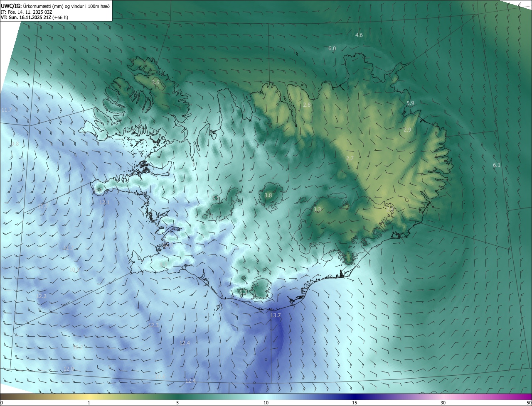Click the 15 tick label on the colour scale
Image resolution: width=532 pixels, height=406 pixels.
pos(355,403)
